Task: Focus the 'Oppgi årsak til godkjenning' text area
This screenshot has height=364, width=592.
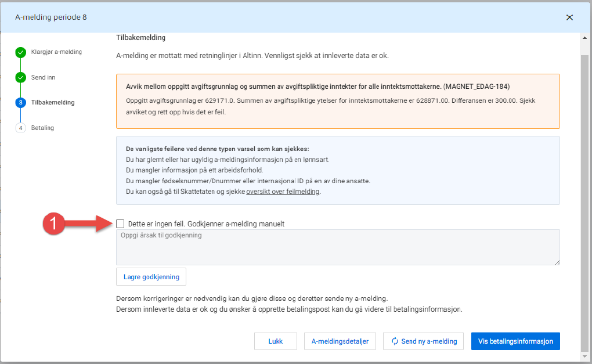Action: point(338,247)
